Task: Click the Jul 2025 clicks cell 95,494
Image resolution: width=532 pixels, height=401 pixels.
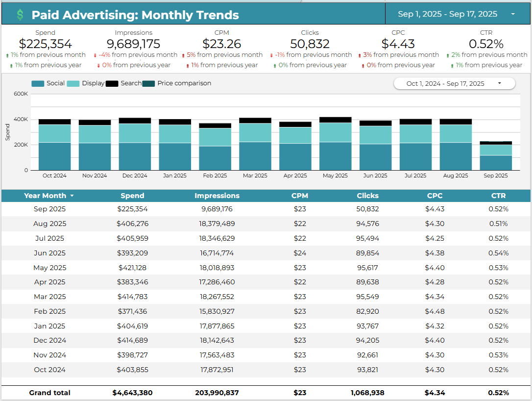Action: click(x=367, y=238)
